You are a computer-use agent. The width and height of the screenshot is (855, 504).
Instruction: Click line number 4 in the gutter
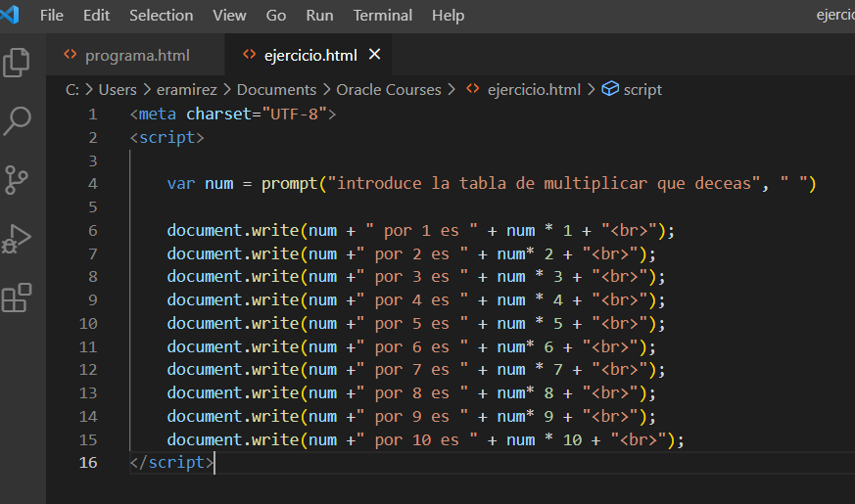tap(93, 184)
